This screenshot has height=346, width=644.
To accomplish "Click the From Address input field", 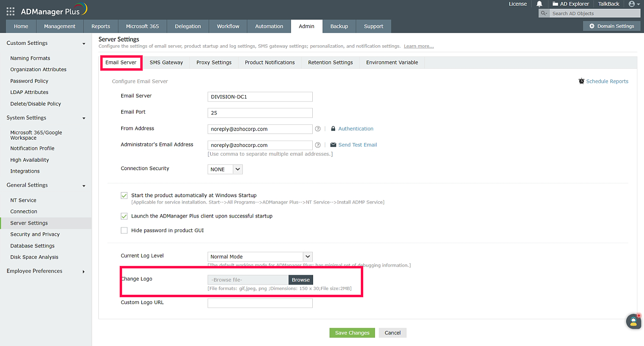I will click(x=260, y=129).
